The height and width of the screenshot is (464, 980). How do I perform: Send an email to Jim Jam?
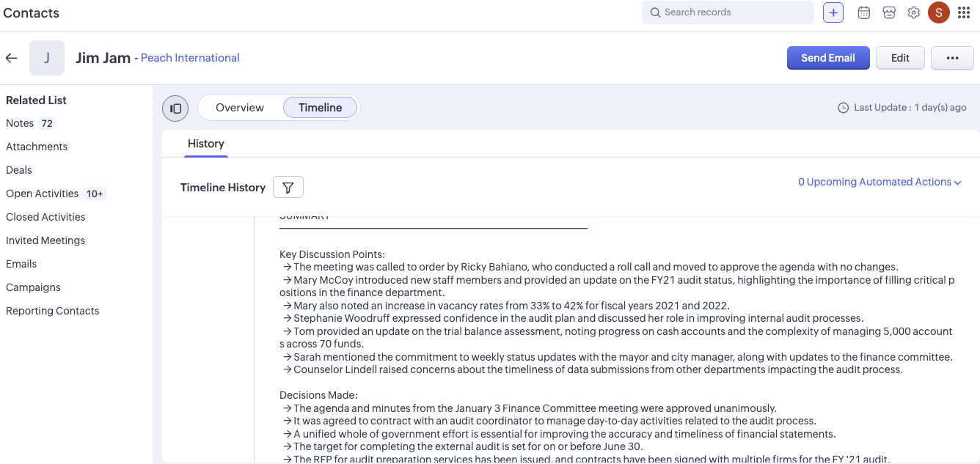(x=828, y=57)
